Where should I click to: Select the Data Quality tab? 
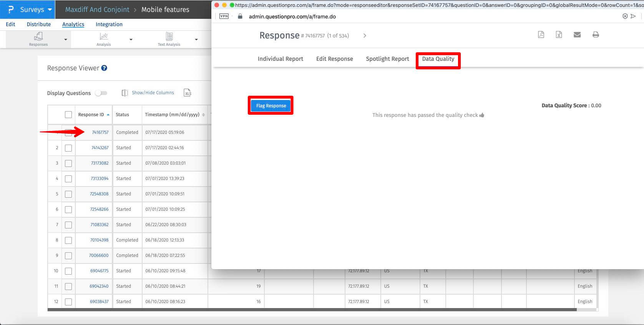tap(438, 59)
